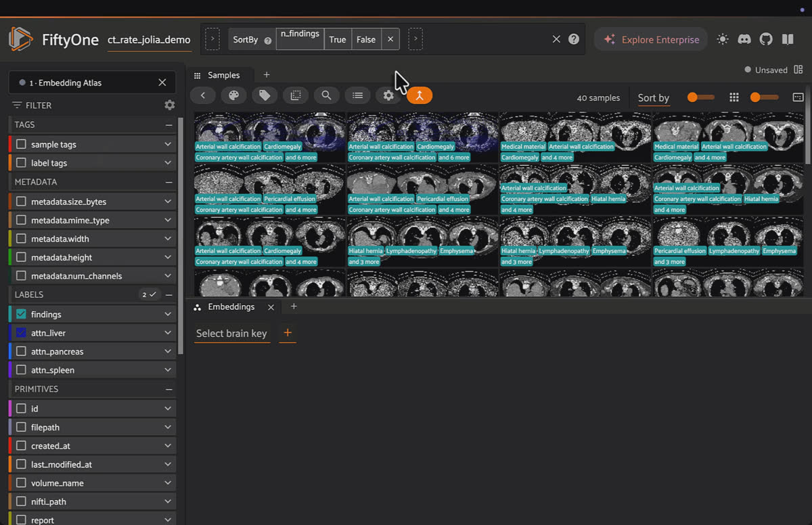The width and height of the screenshot is (812, 525).
Task: Click the Sort by button
Action: click(x=654, y=97)
